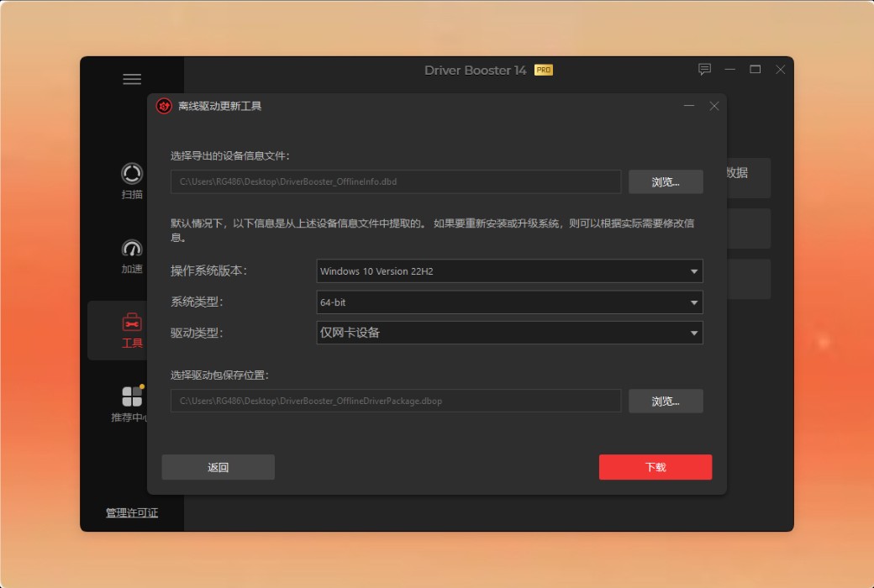The width and height of the screenshot is (874, 588).
Task: Click the 选择驱动包保存位置 label
Action: tap(219, 375)
